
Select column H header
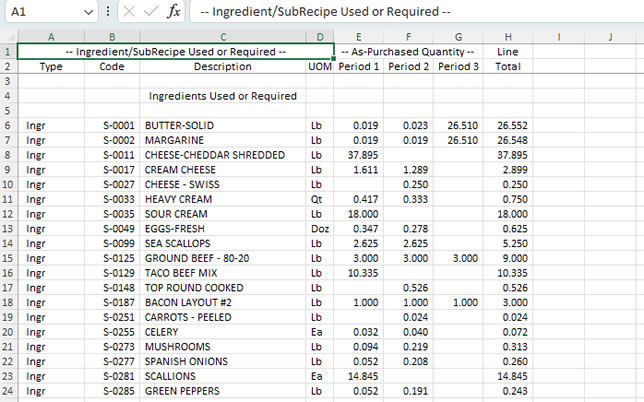click(x=508, y=37)
